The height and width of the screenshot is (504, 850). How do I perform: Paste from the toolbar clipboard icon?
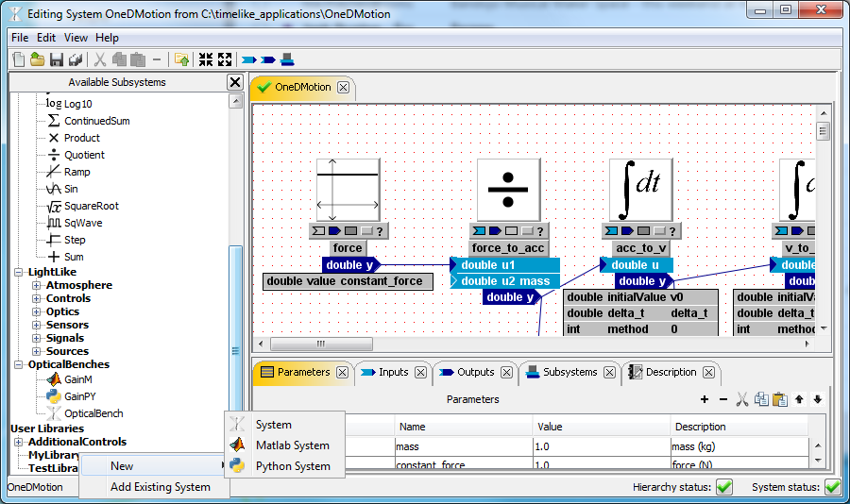[x=138, y=59]
